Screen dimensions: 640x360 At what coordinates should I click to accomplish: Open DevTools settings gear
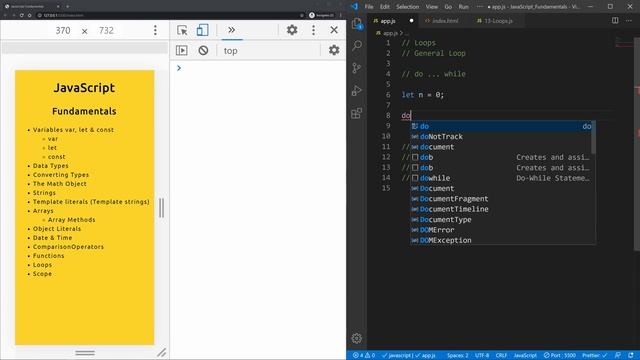coord(292,30)
